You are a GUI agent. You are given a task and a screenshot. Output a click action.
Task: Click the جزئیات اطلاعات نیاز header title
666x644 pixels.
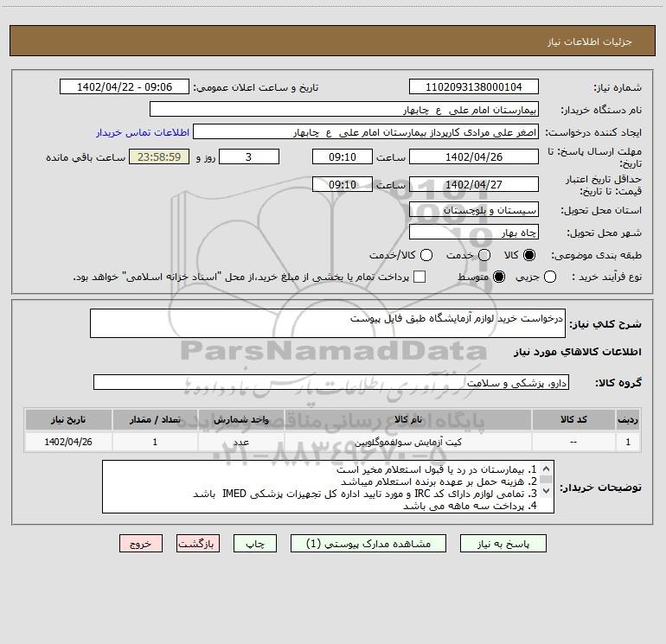(590, 41)
